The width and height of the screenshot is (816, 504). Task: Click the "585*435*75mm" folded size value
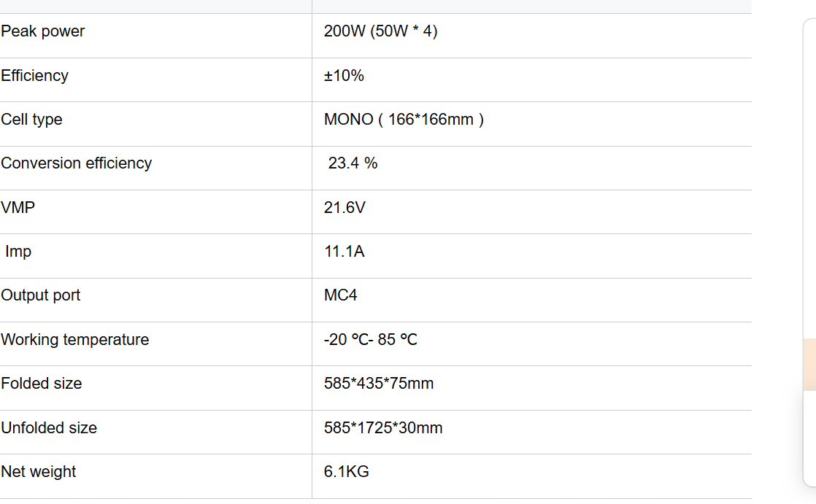379,384
